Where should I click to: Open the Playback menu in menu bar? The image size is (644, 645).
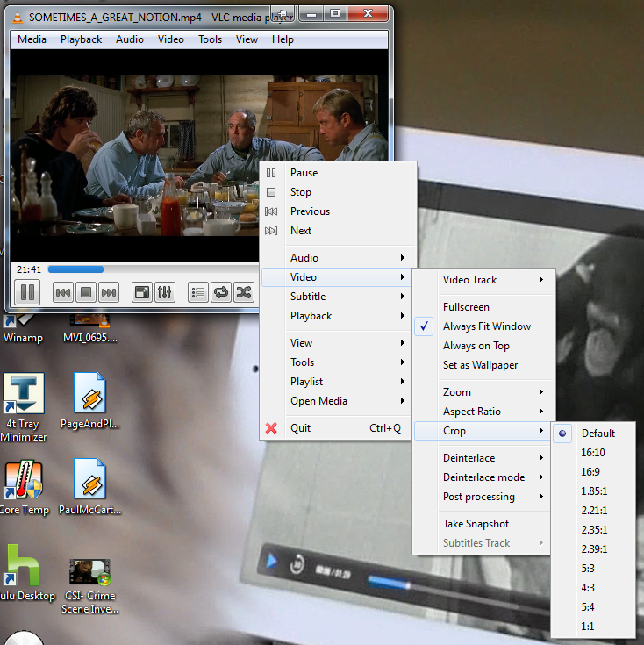click(x=81, y=39)
